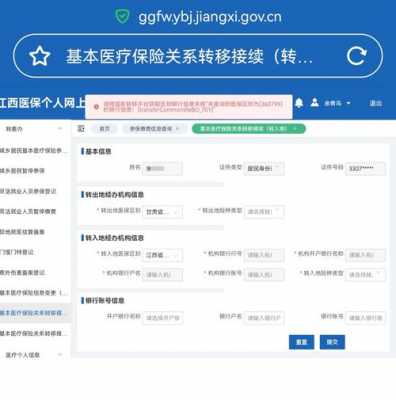Expand the 医疗个人信息 sidebar section
The image size is (396, 400).
tap(33, 355)
